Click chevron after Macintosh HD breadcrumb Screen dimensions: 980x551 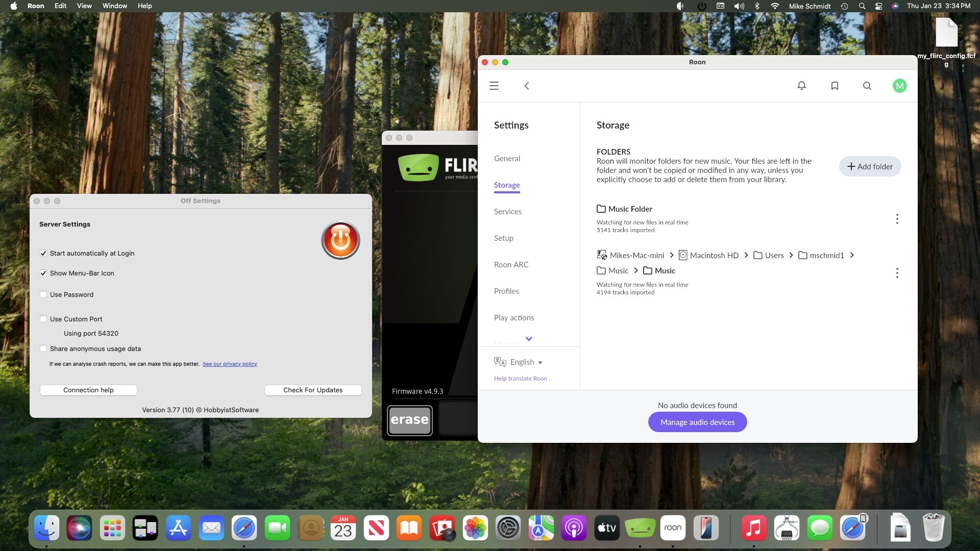pos(746,255)
